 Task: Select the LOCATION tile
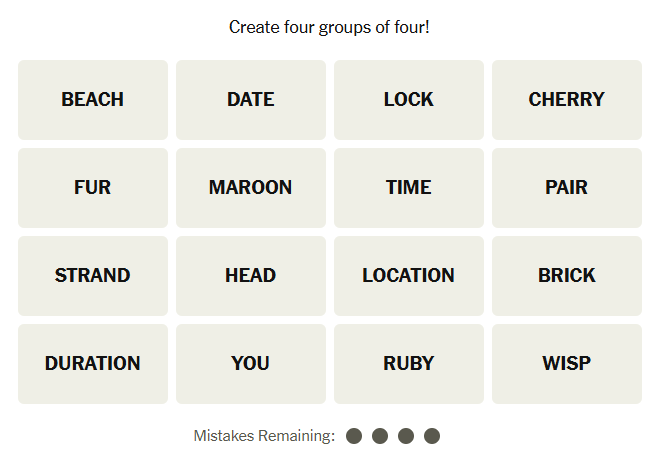[409, 276]
